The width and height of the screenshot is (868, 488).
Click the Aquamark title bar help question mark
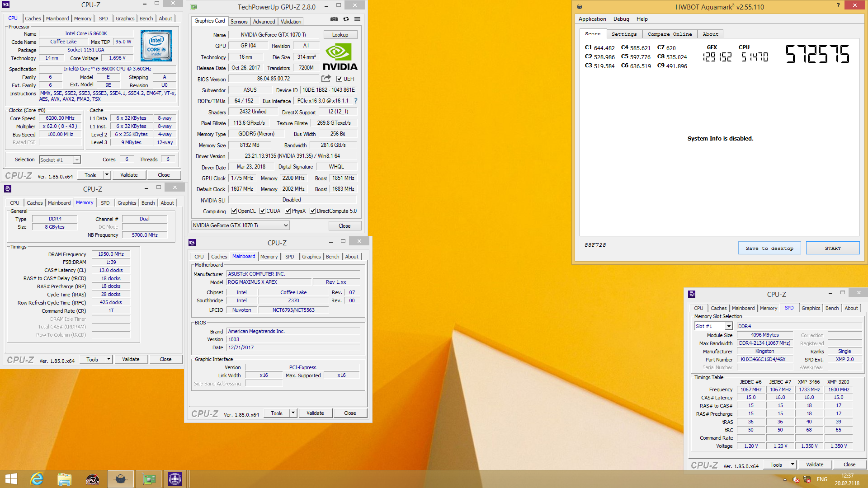coord(838,5)
